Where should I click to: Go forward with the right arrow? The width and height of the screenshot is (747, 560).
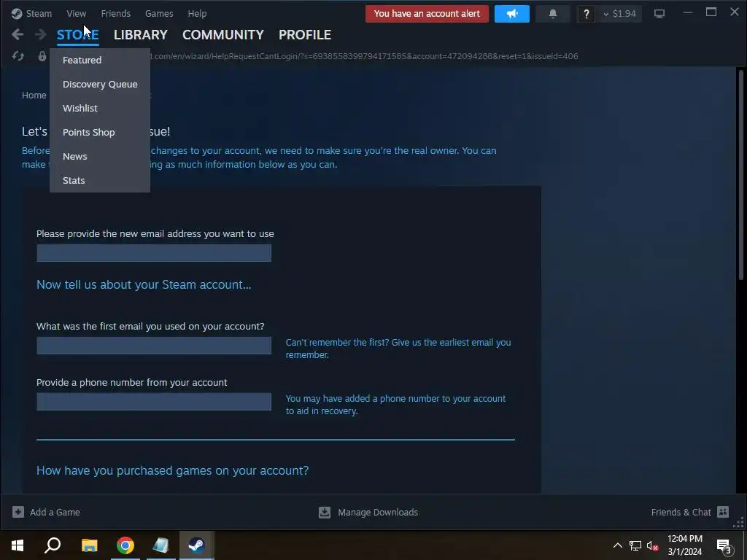(41, 34)
